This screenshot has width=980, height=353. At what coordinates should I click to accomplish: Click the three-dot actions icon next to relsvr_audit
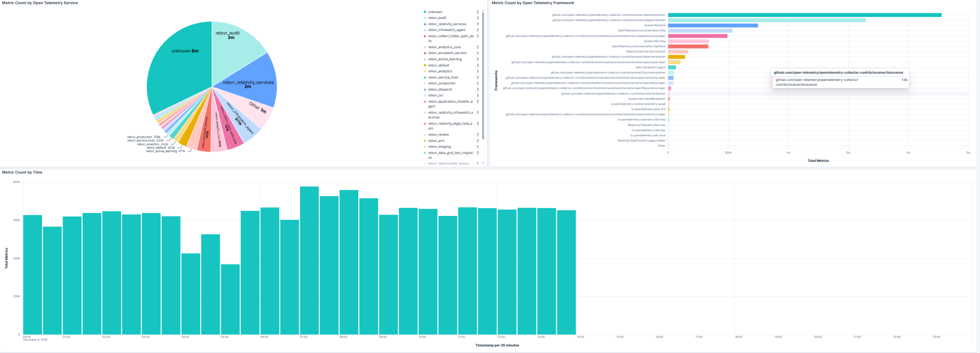pyautogui.click(x=478, y=18)
